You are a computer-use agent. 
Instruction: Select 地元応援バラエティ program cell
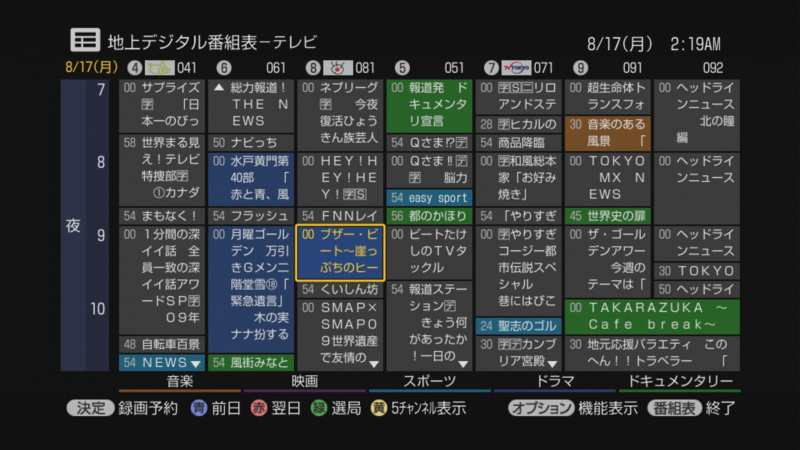click(652, 353)
